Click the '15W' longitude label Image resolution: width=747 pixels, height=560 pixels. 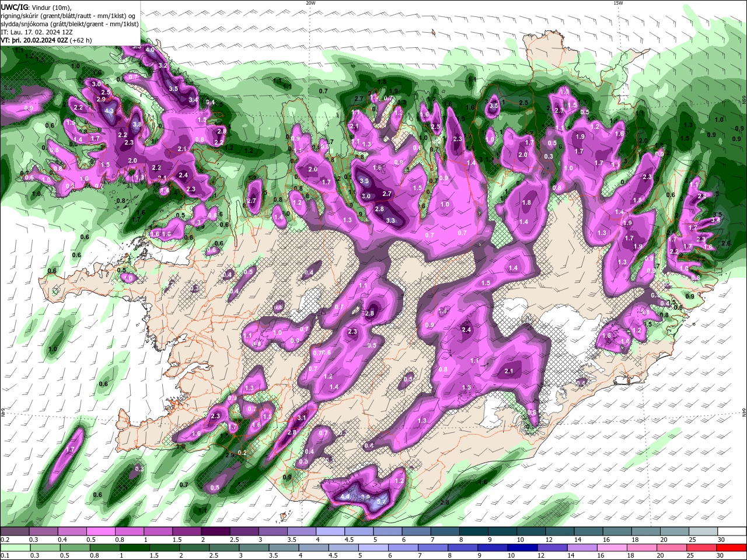point(618,3)
